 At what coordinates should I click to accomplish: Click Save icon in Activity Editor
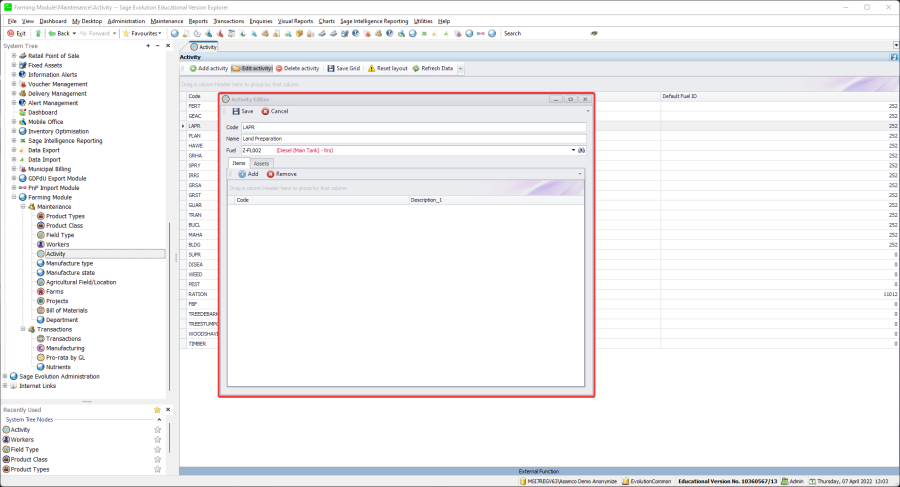(x=236, y=111)
